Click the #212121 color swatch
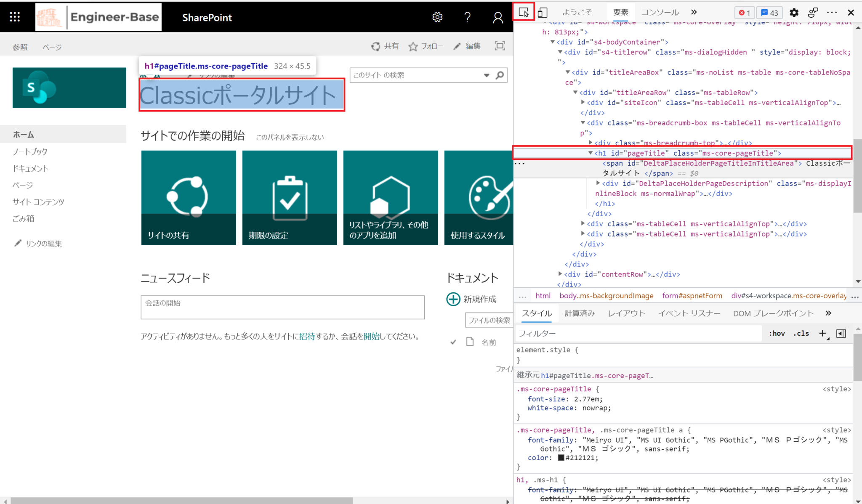Viewport: 862px width, 504px height. point(561,458)
